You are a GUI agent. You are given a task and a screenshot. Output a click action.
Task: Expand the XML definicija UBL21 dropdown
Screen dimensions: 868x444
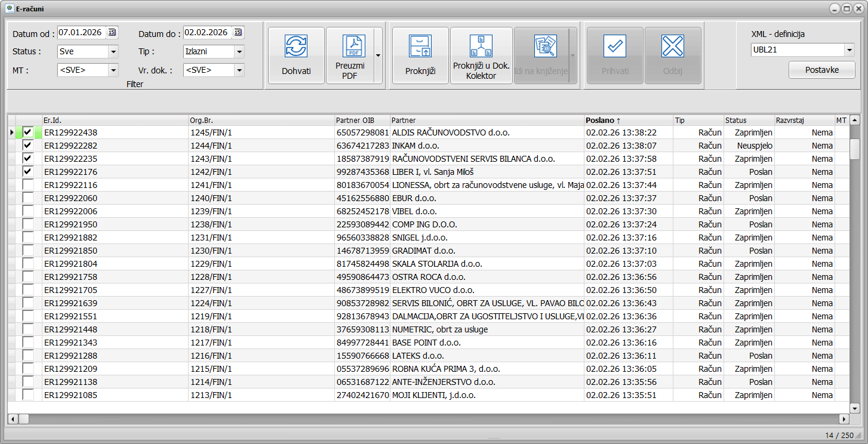[849, 50]
